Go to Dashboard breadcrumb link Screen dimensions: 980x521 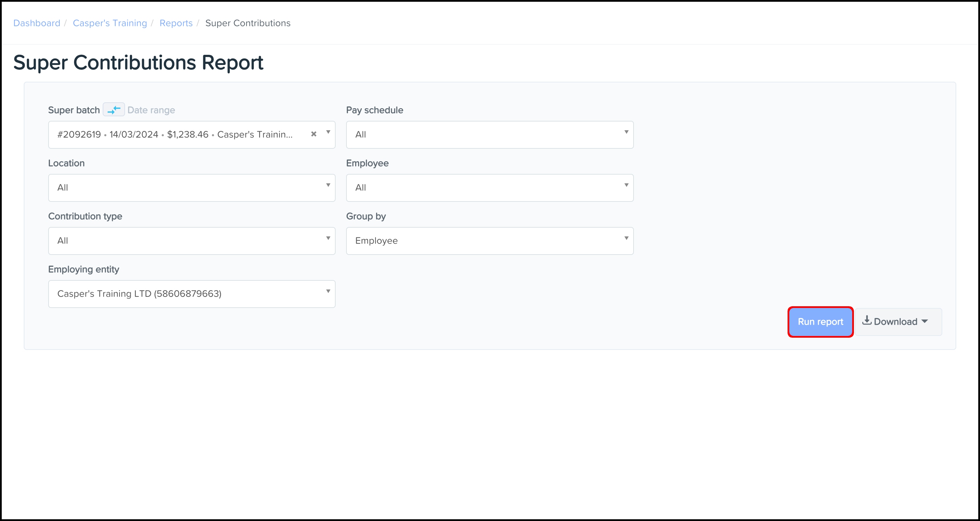point(37,23)
